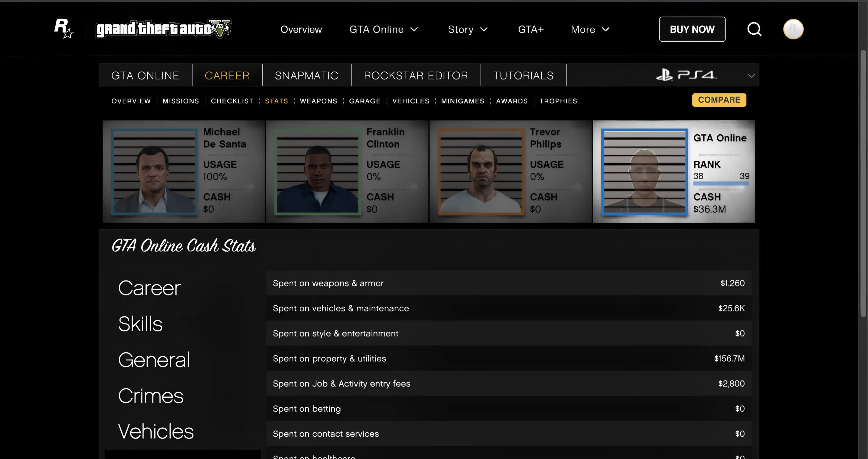The width and height of the screenshot is (868, 459).
Task: Click the BUY NOW button
Action: click(692, 29)
